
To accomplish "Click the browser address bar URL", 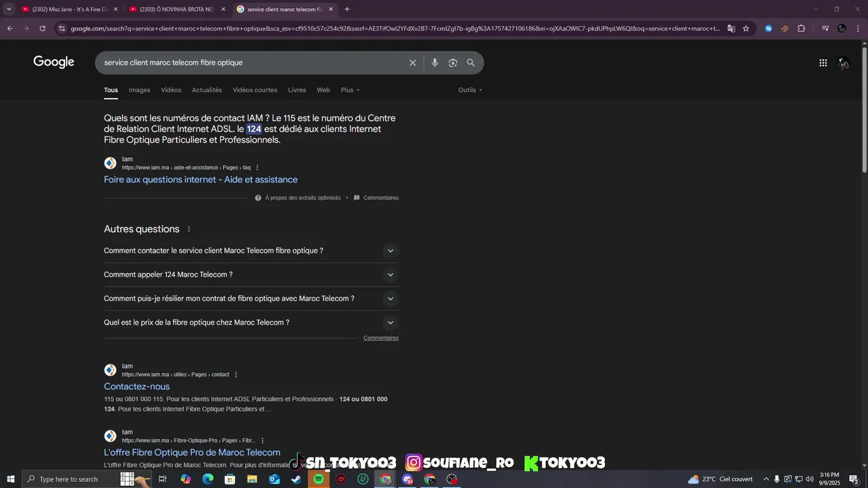I will (395, 28).
